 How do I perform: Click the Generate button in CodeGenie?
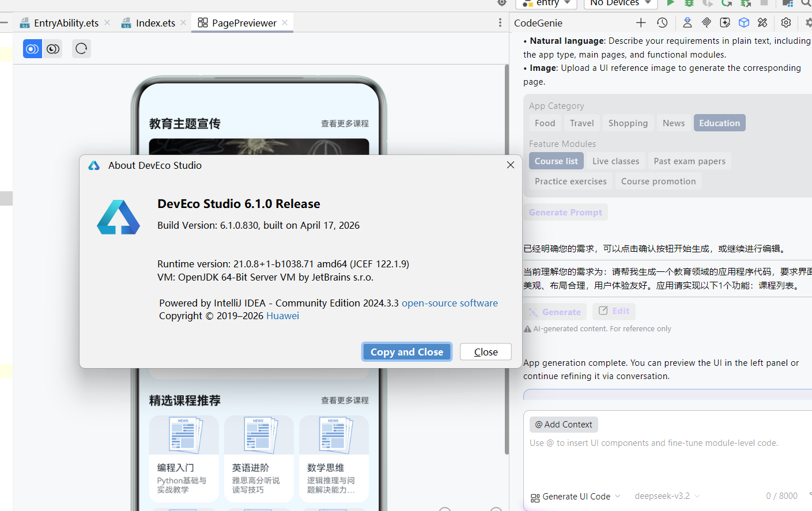point(555,312)
